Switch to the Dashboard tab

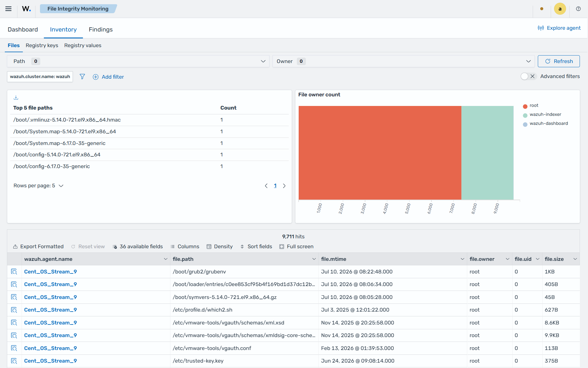tap(23, 29)
